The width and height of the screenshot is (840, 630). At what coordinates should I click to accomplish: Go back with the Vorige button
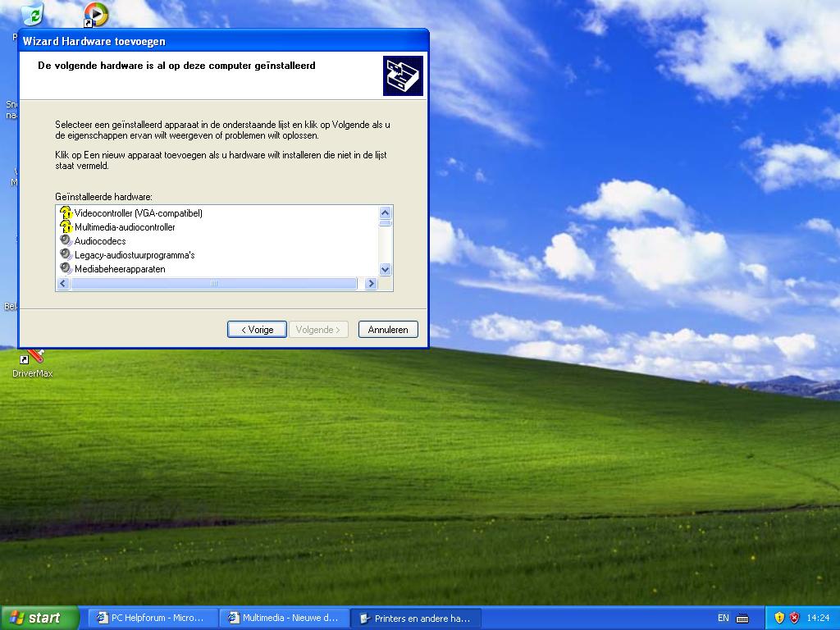(x=257, y=330)
